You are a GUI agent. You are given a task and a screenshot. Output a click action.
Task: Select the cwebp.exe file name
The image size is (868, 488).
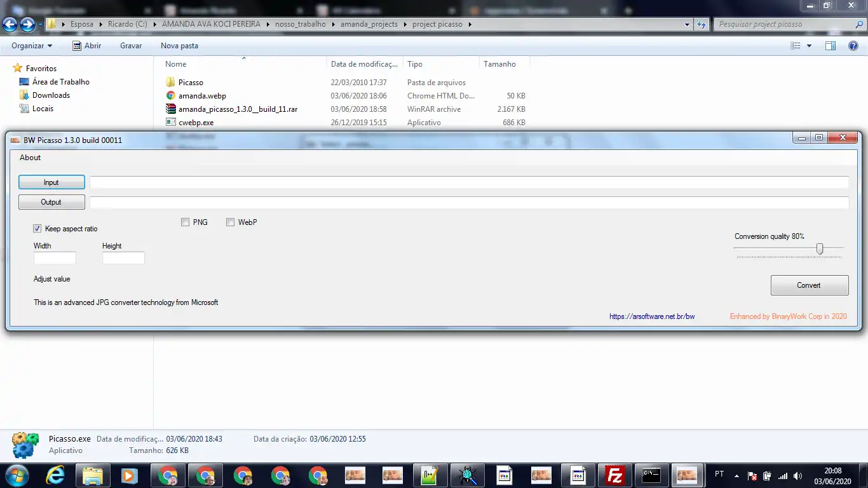point(196,123)
